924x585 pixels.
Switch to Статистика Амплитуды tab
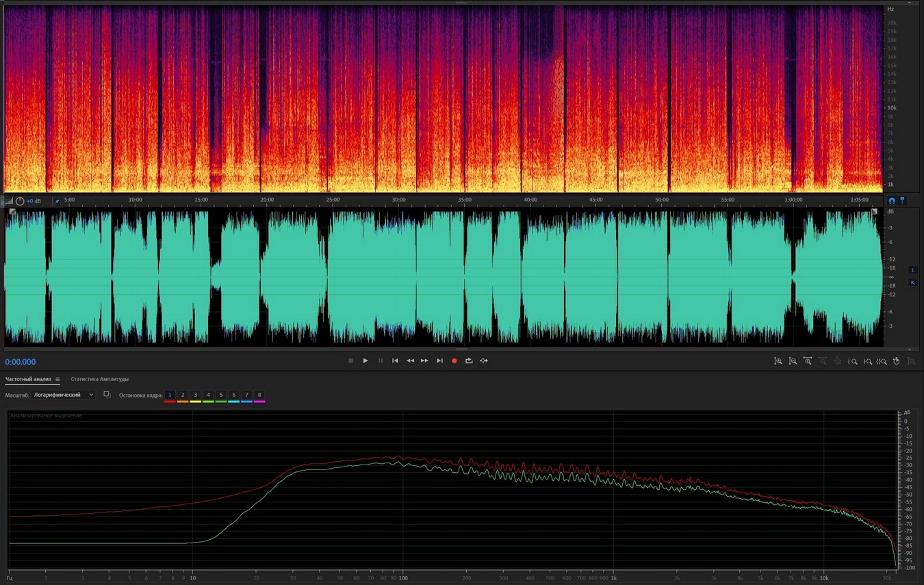click(x=100, y=379)
